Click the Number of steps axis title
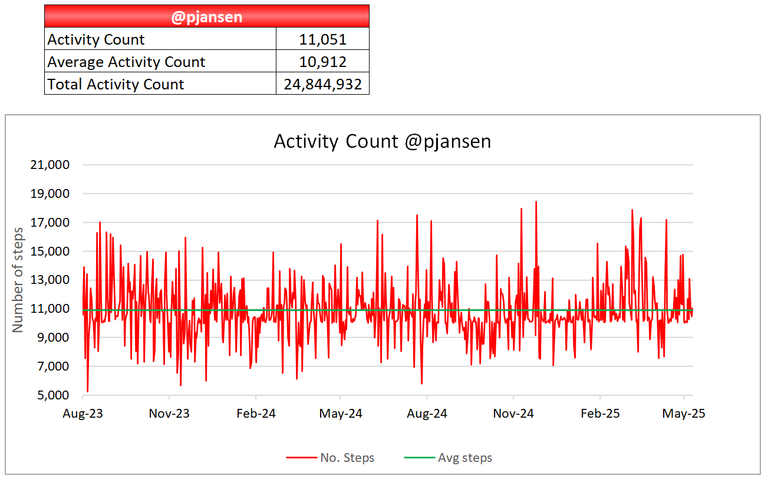The height and width of the screenshot is (480, 768). point(18,280)
